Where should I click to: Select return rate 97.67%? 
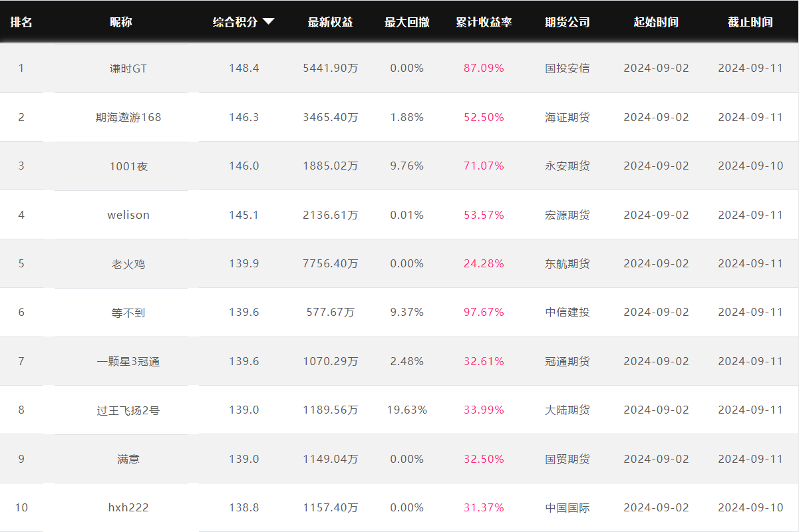(x=484, y=312)
